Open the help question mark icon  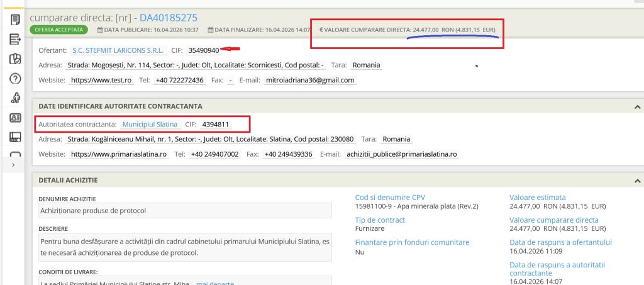[x=15, y=79]
